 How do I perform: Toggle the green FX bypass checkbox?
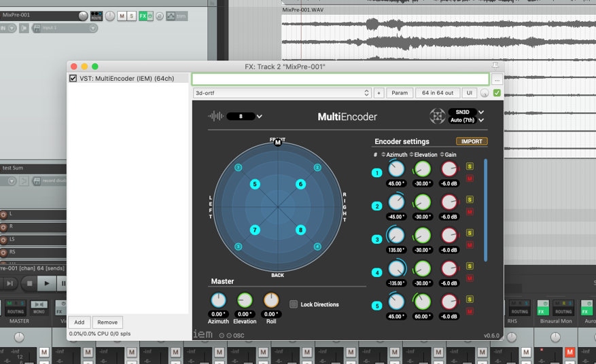[497, 93]
